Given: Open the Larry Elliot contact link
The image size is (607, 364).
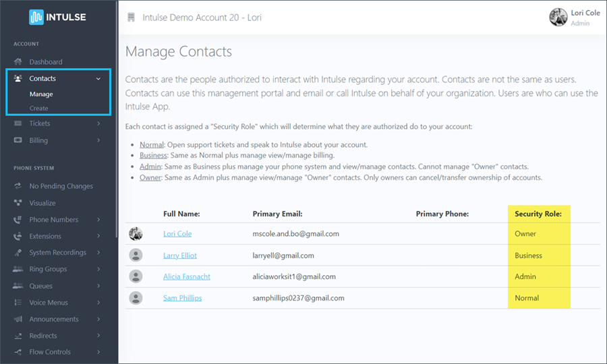Looking at the screenshot, I should (180, 255).
